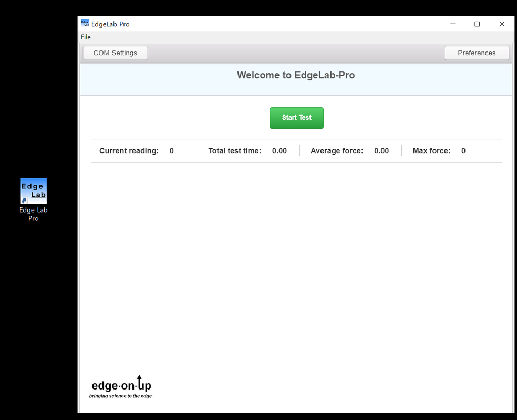Open the Preferences dialog
517x420 pixels.
[477, 53]
